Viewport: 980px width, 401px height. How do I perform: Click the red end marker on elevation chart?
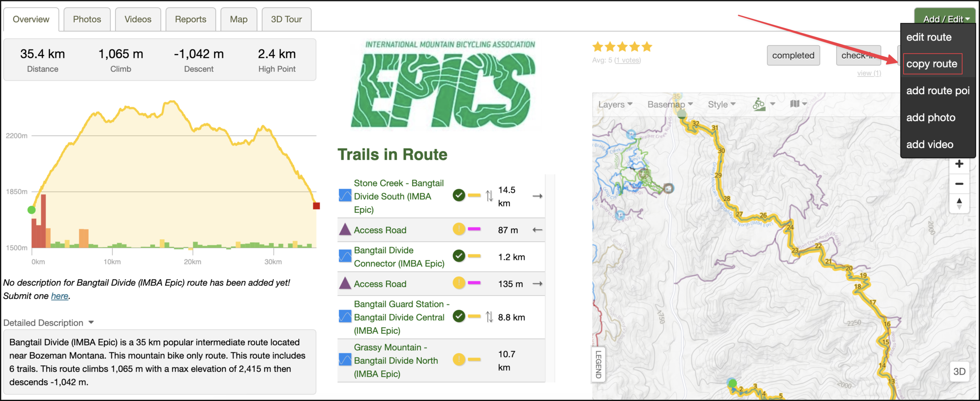click(x=316, y=206)
